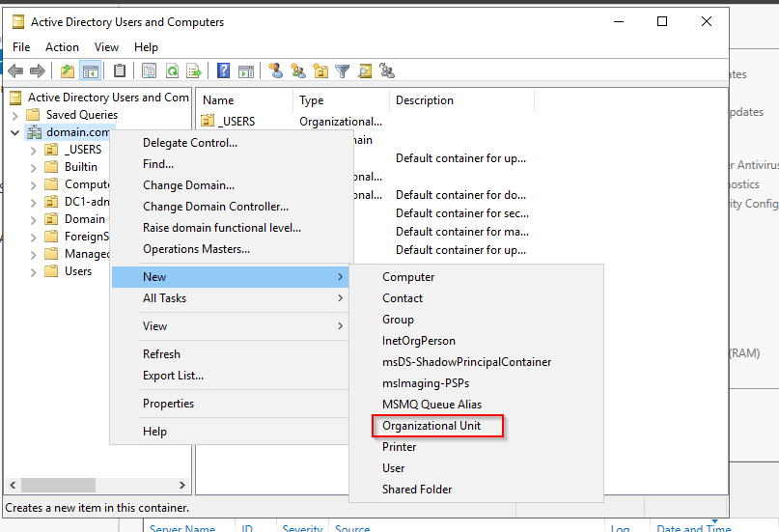This screenshot has width=779, height=532.
Task: Select InetOrgPerson in New submenu
Action: pos(476,341)
